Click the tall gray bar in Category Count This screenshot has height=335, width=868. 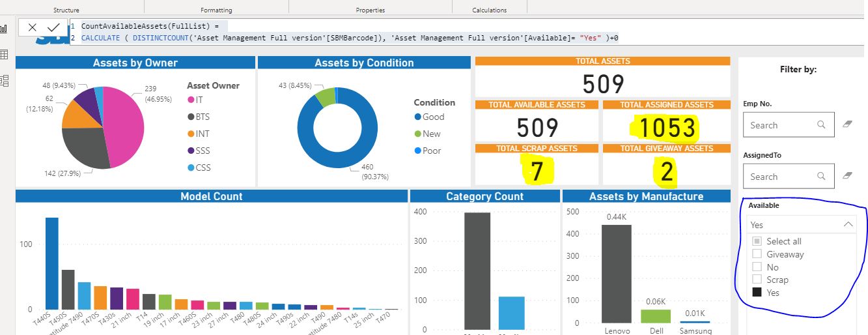coord(477,271)
